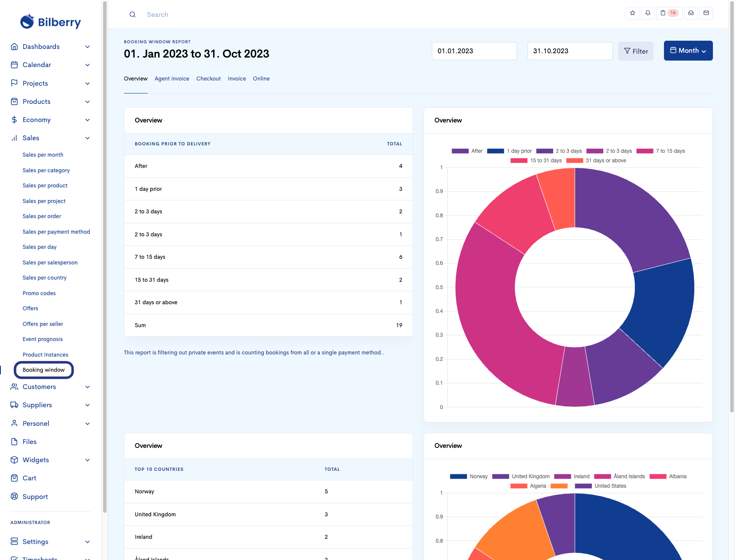Toggle Norway legend swatch in countries chart
Viewport: 735px width, 560px height.
click(x=458, y=476)
